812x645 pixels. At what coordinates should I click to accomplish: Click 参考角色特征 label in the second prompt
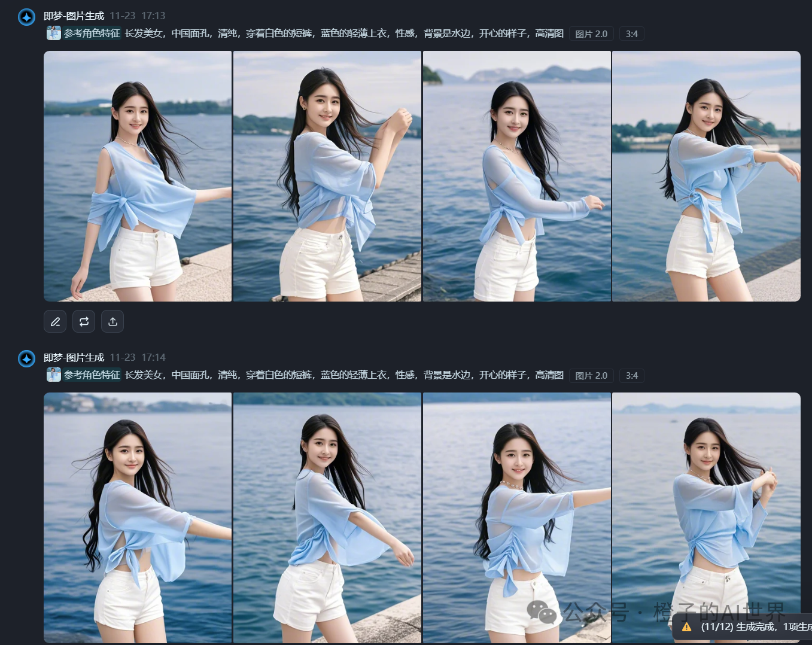point(92,375)
